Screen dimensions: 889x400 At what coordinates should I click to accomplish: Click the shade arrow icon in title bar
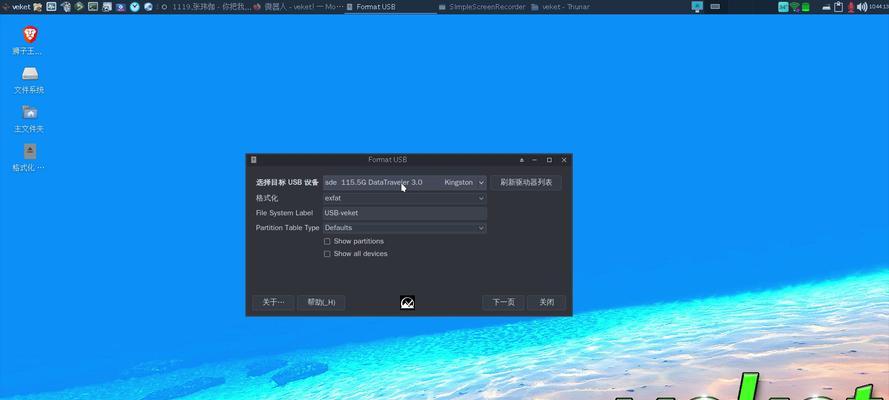[x=522, y=160]
